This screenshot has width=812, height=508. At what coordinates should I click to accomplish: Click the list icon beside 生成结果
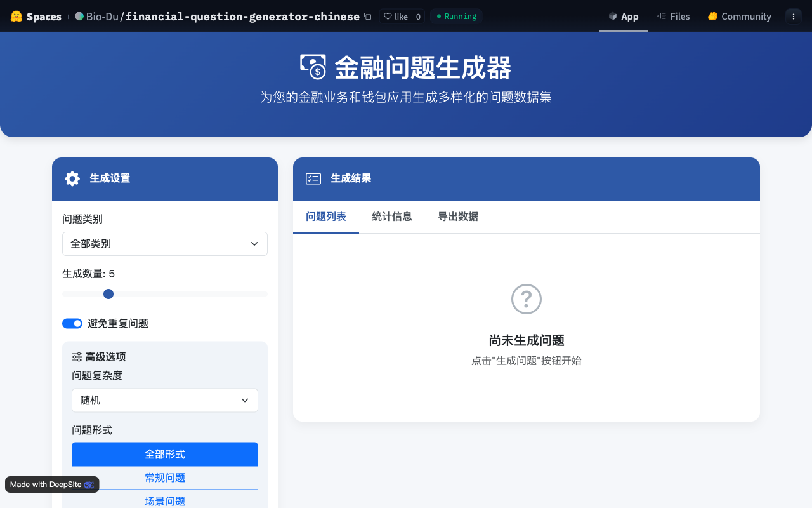click(x=313, y=178)
